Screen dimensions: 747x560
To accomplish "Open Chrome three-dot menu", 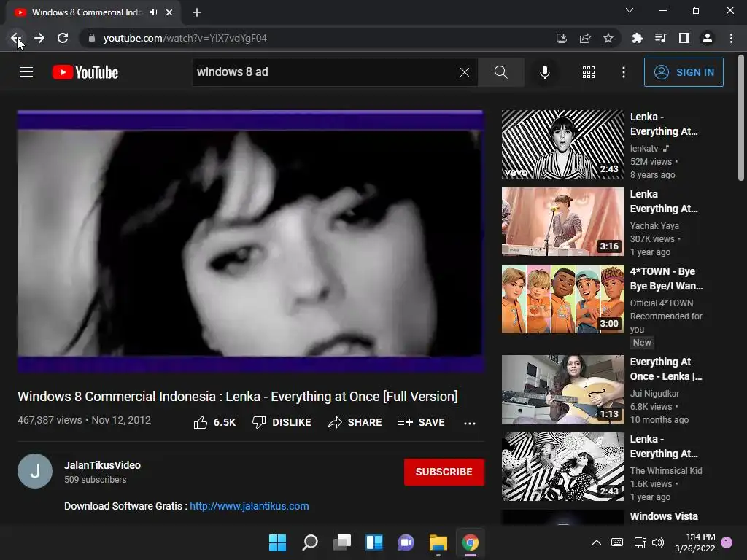I will [x=731, y=38].
